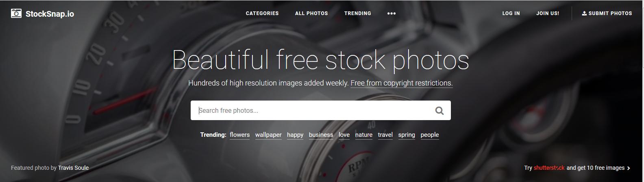The image size is (644, 182).
Task: Select the flowers trending tag
Action: coord(240,135)
